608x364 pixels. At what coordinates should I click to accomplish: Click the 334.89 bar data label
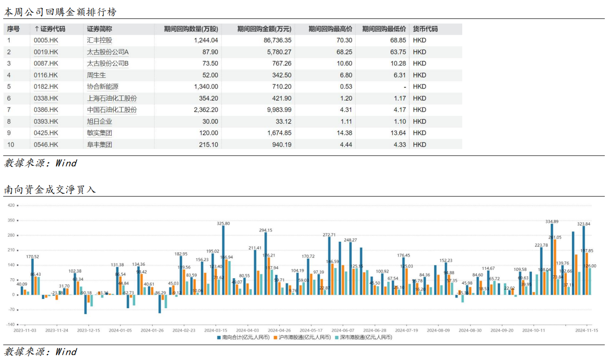552,221
